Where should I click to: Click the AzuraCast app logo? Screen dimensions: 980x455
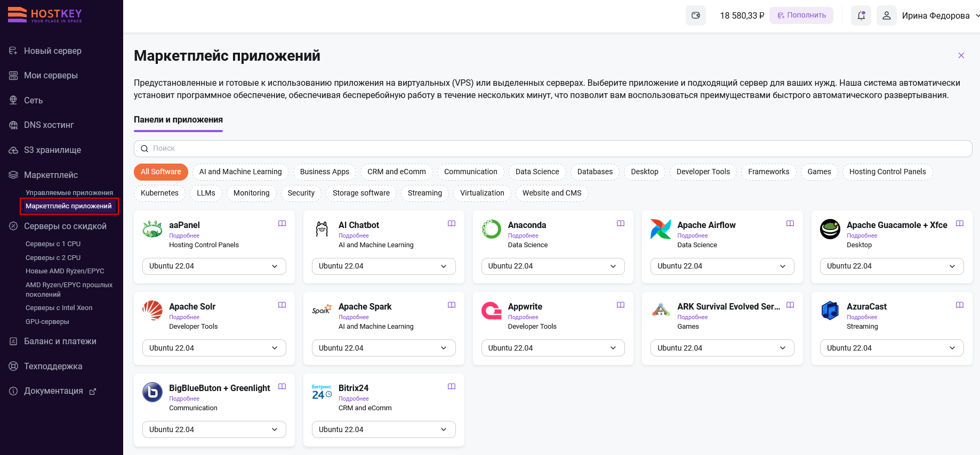830,311
